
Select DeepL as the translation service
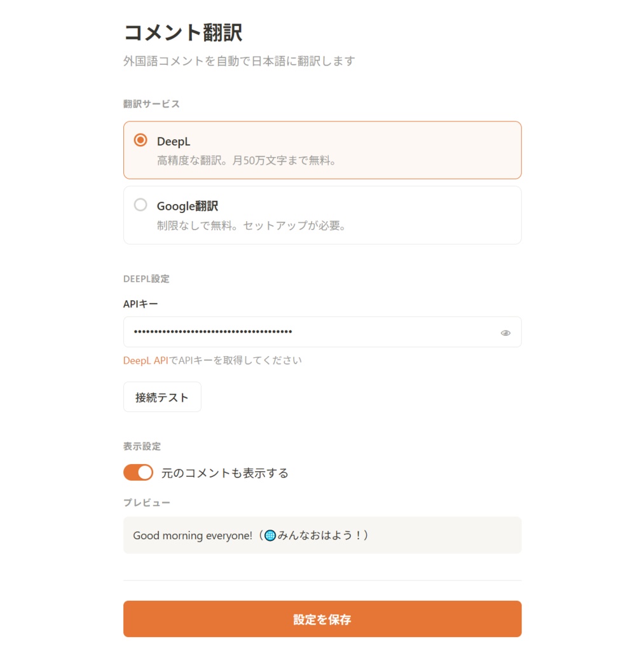click(x=322, y=150)
